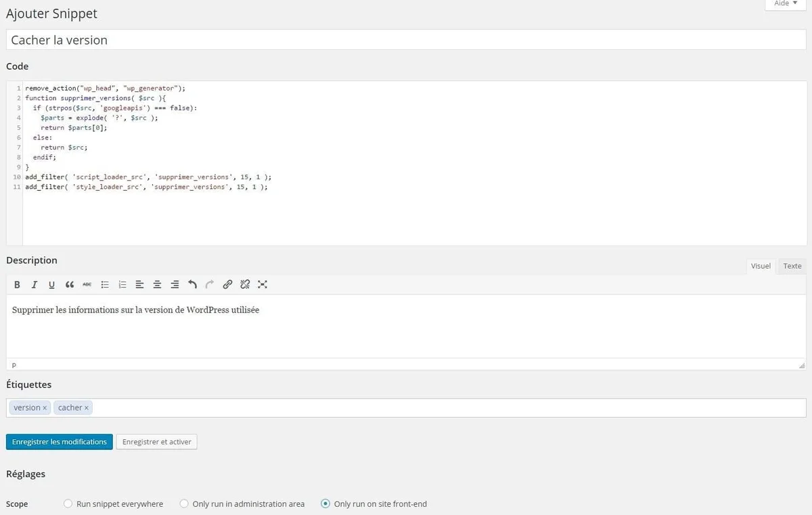Apply italic formatting in Description editor
The height and width of the screenshot is (515, 812).
[x=35, y=285]
